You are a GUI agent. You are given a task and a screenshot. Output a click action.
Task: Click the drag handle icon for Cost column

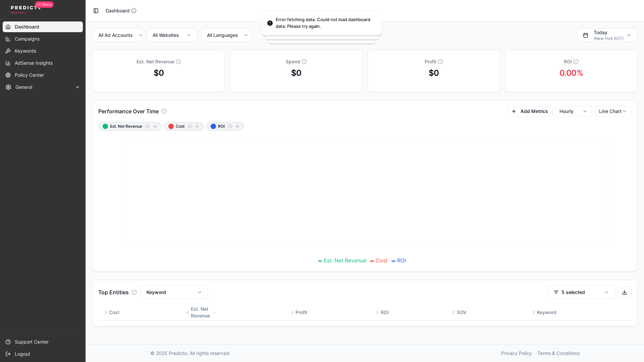106,312
